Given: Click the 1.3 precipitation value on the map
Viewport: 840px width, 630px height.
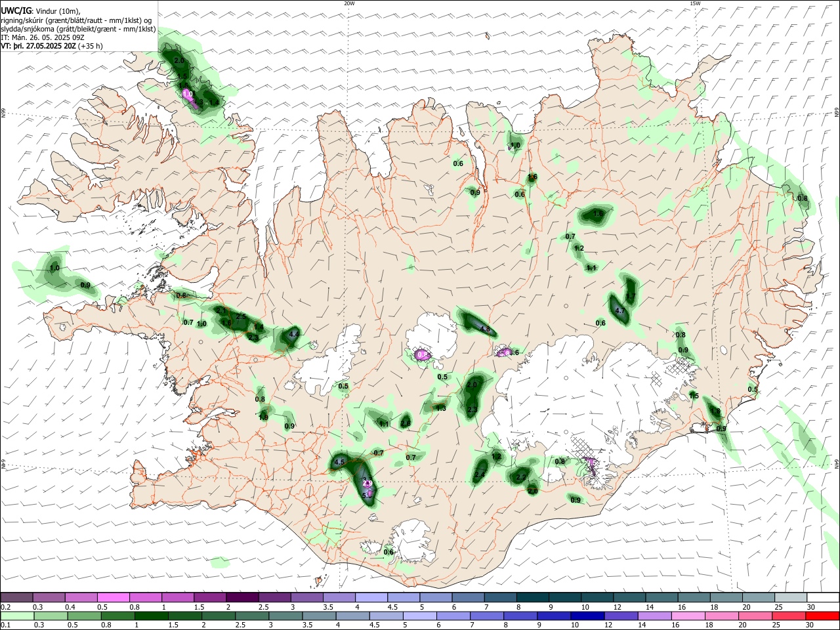Looking at the screenshot, I should 441,408.
